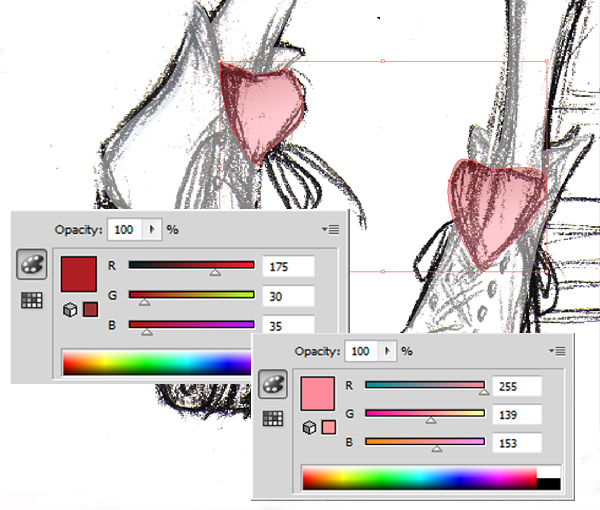
Task: Open the panel options menu of the dark red panel
Action: pos(331,230)
